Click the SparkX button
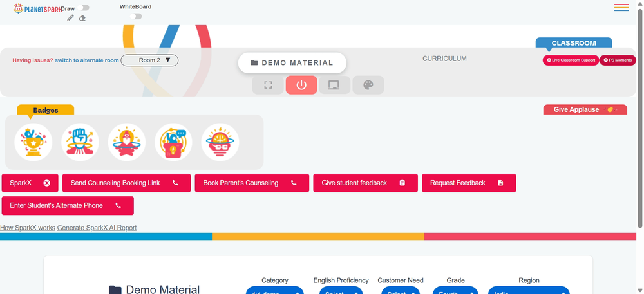 click(30, 183)
